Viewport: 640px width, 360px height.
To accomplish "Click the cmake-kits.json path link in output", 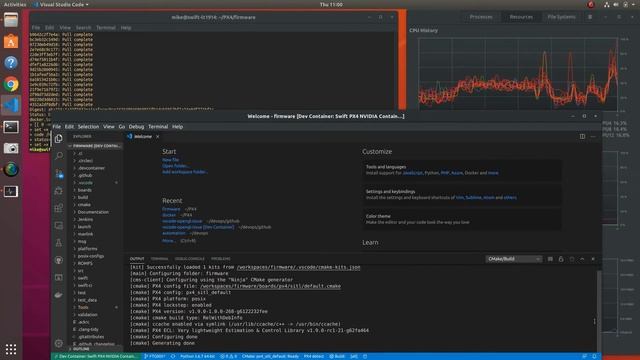I will (x=298, y=267).
